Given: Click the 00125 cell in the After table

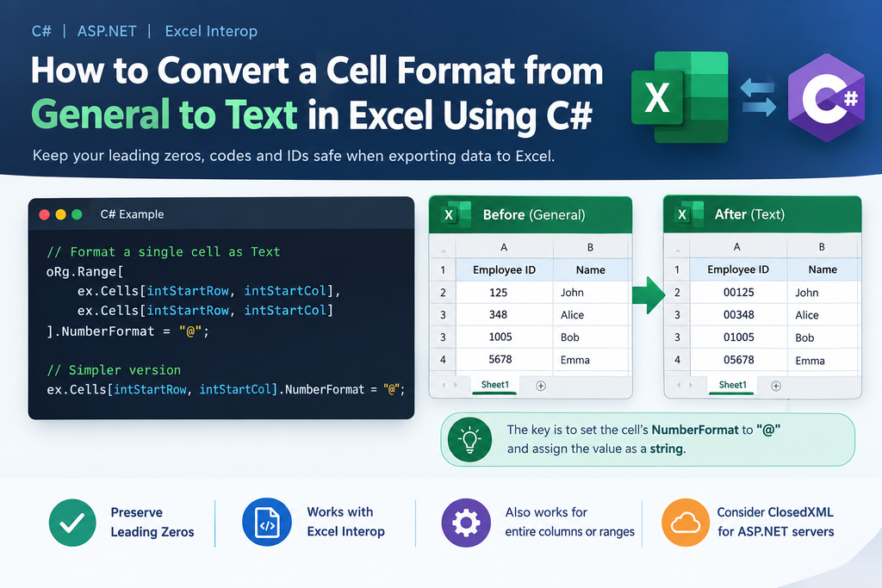Looking at the screenshot, I should click(x=738, y=293).
